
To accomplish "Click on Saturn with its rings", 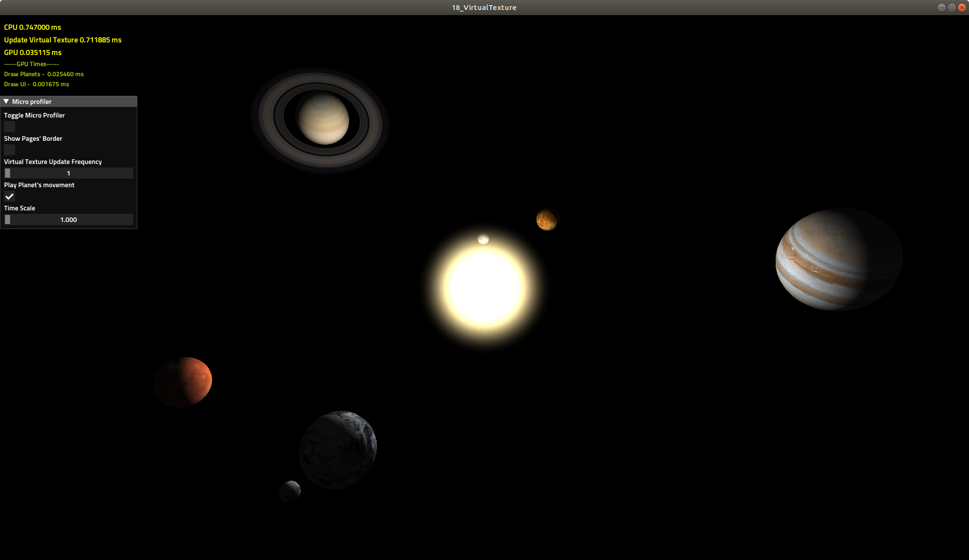I will click(x=323, y=120).
